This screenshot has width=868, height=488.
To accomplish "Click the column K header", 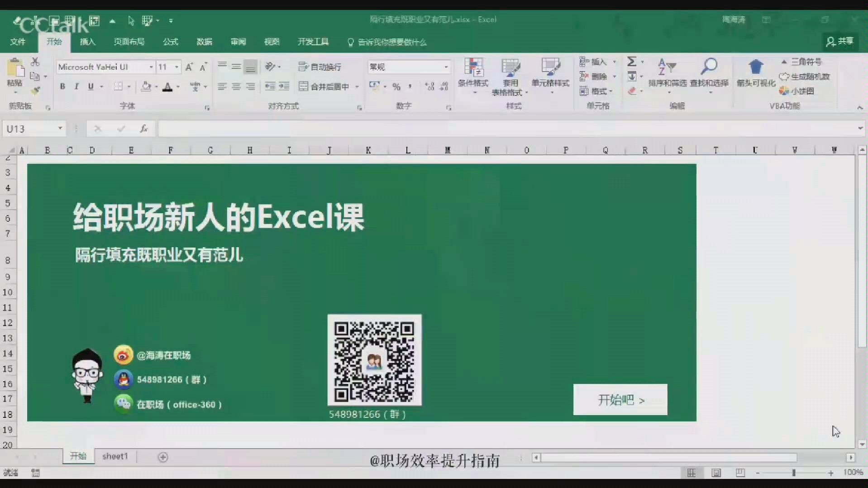I will pos(368,150).
